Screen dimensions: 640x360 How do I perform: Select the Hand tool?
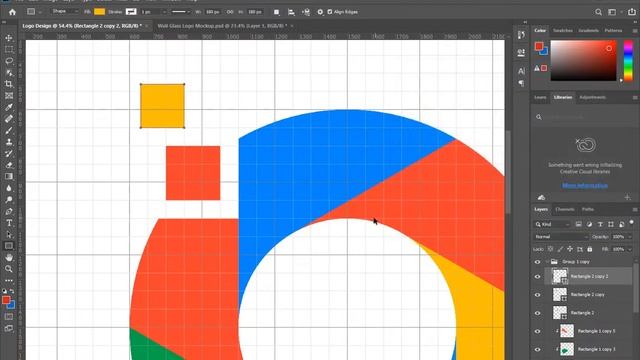tap(9, 258)
